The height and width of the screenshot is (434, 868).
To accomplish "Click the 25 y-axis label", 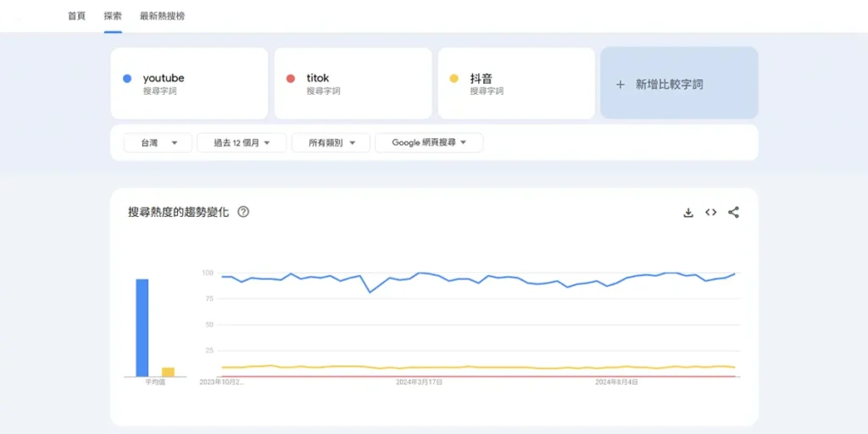I will tap(209, 350).
